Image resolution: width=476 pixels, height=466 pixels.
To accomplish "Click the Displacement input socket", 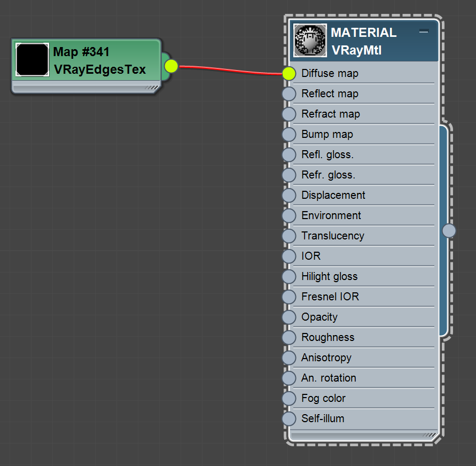I will point(288,195).
